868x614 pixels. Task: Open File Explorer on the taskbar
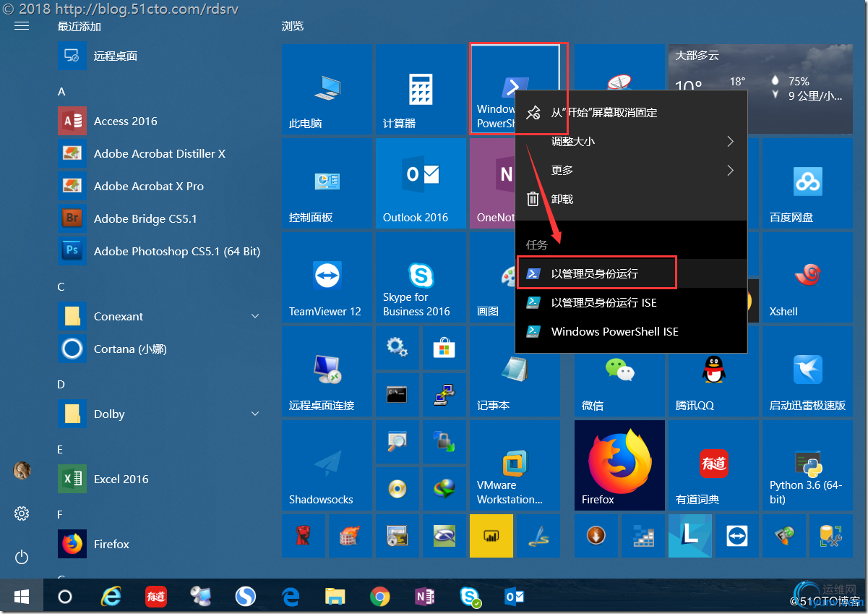coord(335,596)
